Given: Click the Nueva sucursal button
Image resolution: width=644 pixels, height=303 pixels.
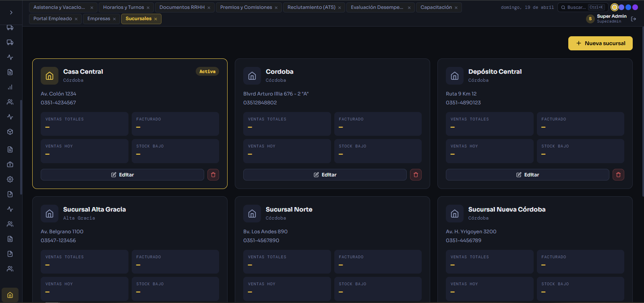Looking at the screenshot, I should (600, 43).
